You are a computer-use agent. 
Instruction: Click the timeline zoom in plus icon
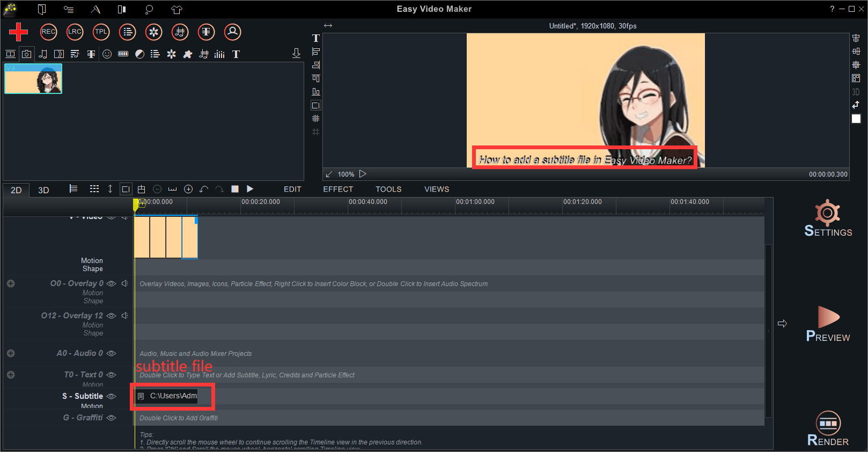(x=188, y=189)
